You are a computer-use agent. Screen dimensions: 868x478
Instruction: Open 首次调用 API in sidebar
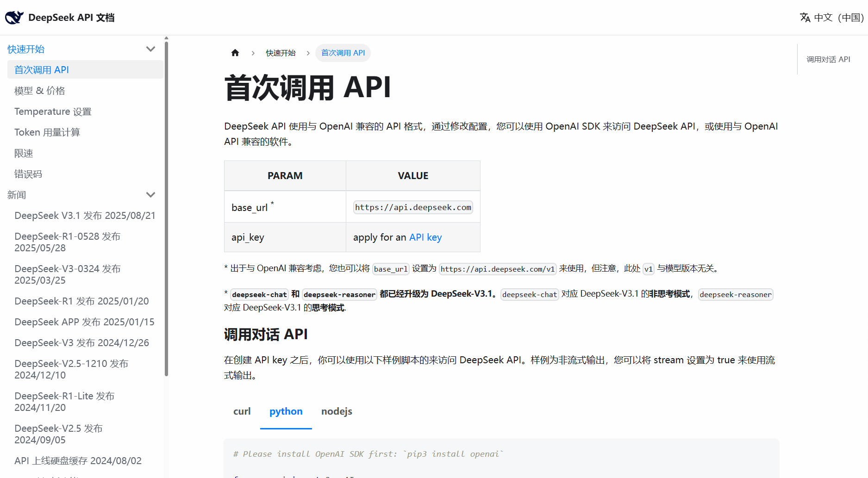pyautogui.click(x=85, y=70)
